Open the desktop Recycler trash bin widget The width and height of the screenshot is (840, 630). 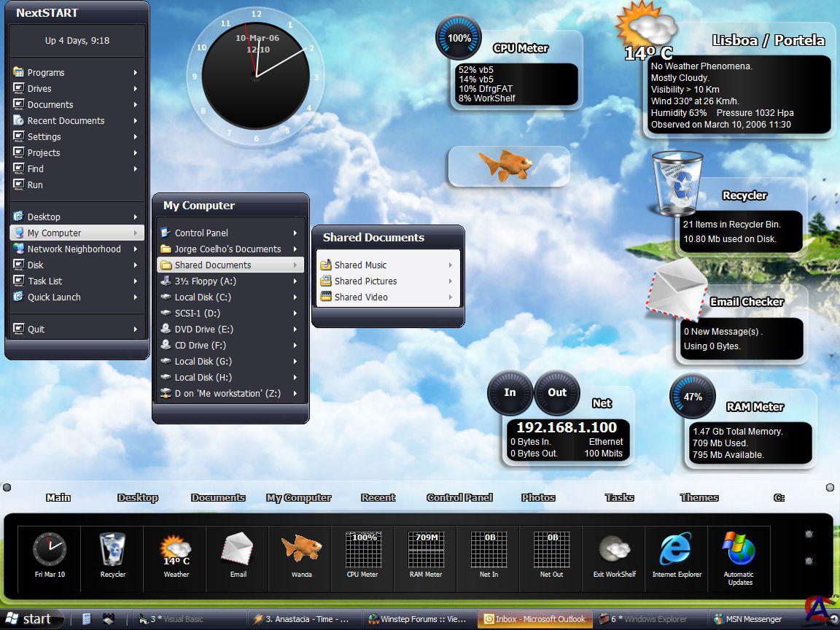[677, 184]
